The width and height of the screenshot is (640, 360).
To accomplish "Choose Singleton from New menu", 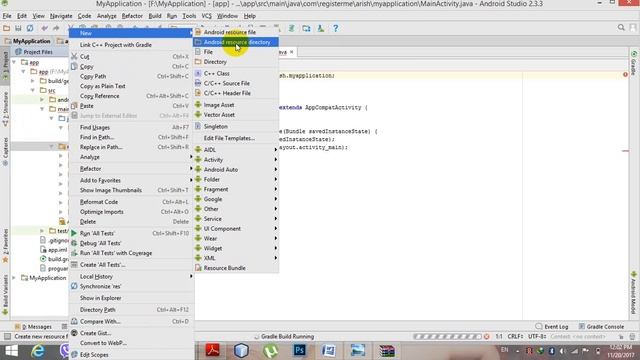I will pyautogui.click(x=236, y=127).
